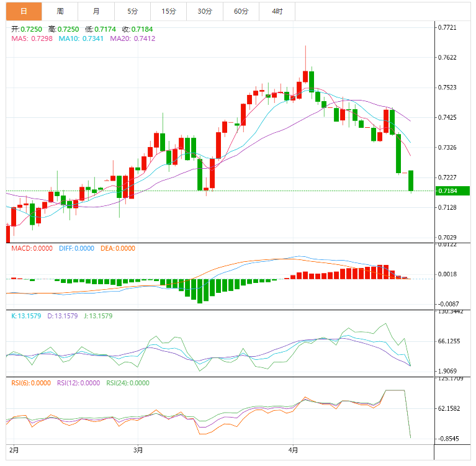Click the DIFF:0.0000 label
Image resolution: width=476 pixels, height=466 pixels.
point(76,248)
